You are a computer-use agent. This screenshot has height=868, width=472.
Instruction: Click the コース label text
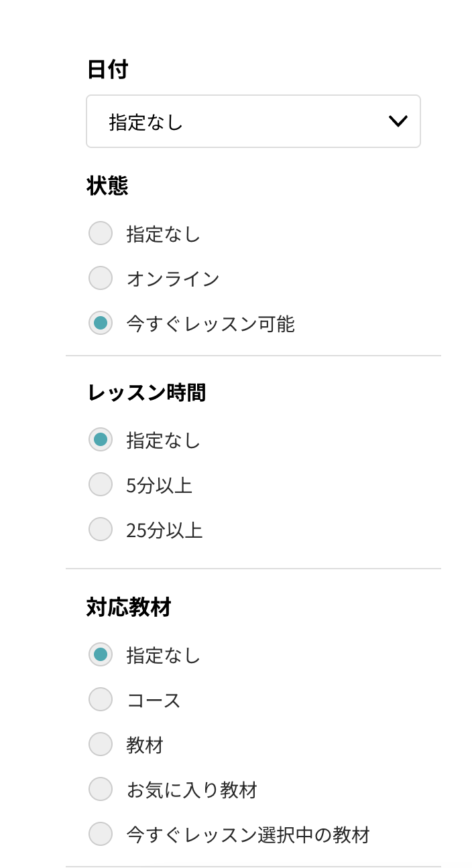[x=154, y=701]
